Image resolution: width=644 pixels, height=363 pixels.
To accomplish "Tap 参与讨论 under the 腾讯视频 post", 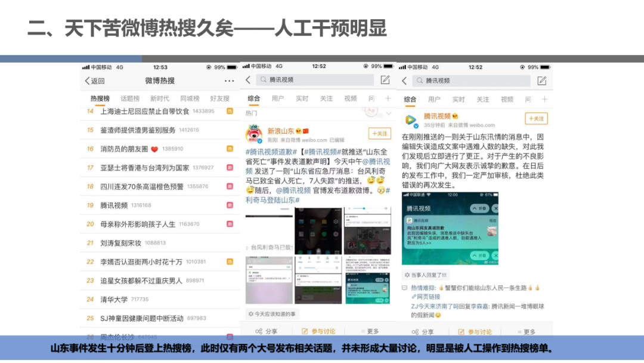I will point(475,332).
